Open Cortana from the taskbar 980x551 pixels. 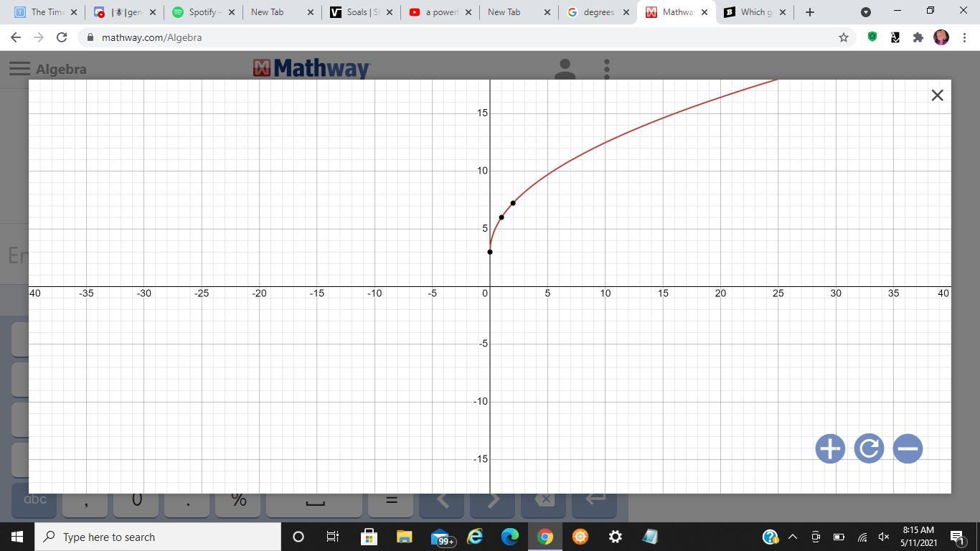click(x=298, y=537)
